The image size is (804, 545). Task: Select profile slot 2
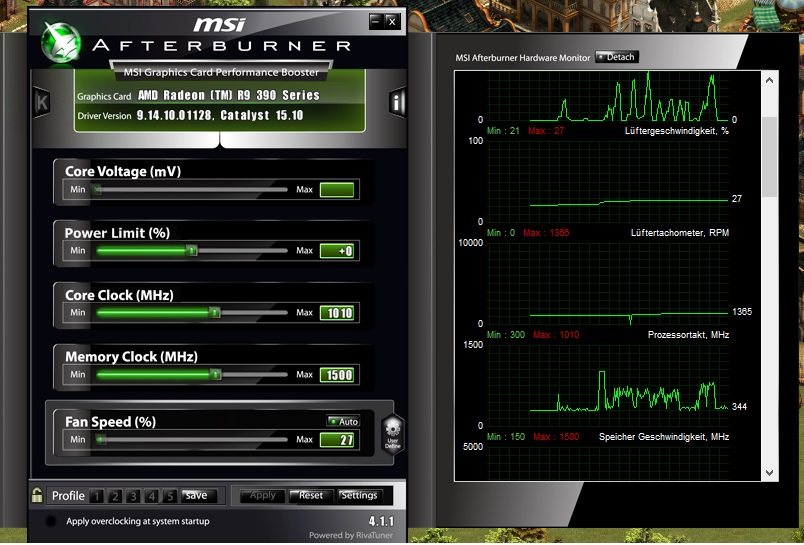point(115,496)
